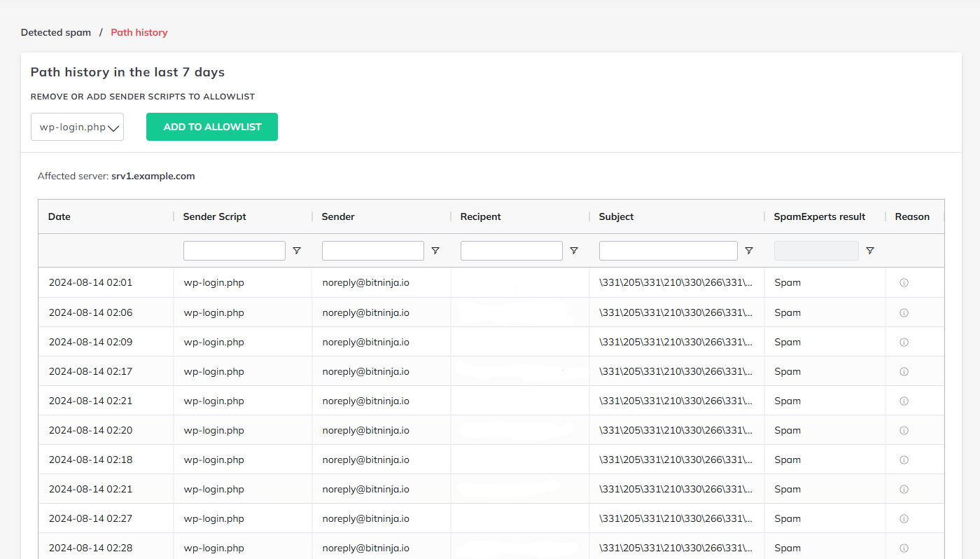Show reason info for the 02:01 row
Viewport: 980px width, 559px height.
click(x=904, y=283)
